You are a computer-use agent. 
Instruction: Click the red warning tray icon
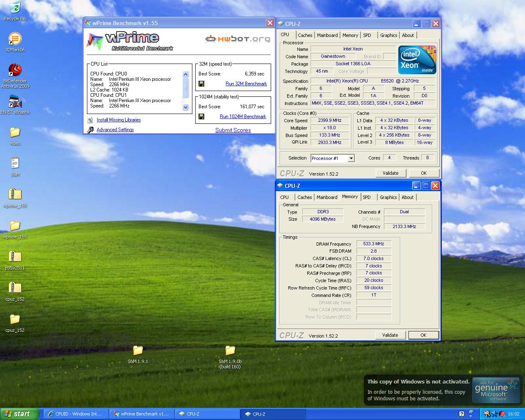coord(502,414)
